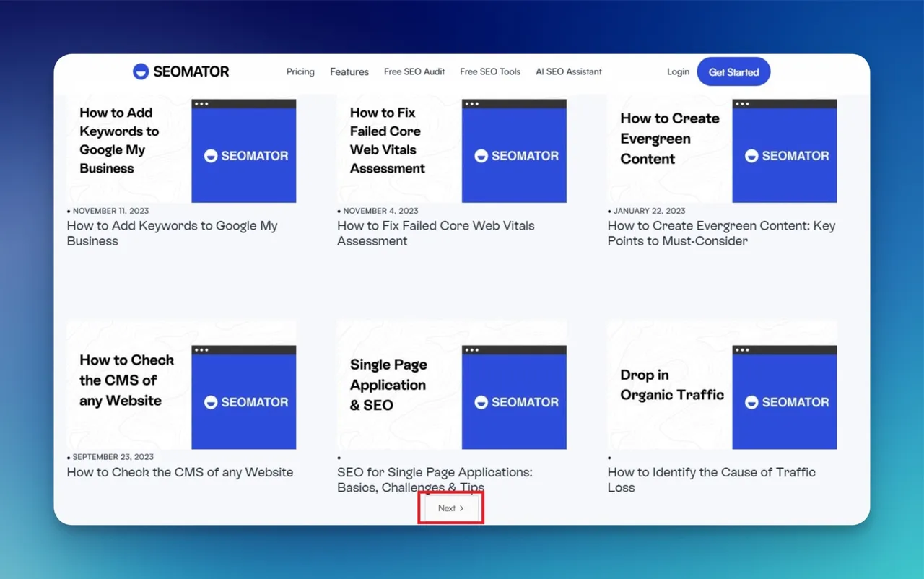Viewport: 924px width, 579px height.
Task: Click the November 11, 2023 date
Action: click(x=110, y=211)
